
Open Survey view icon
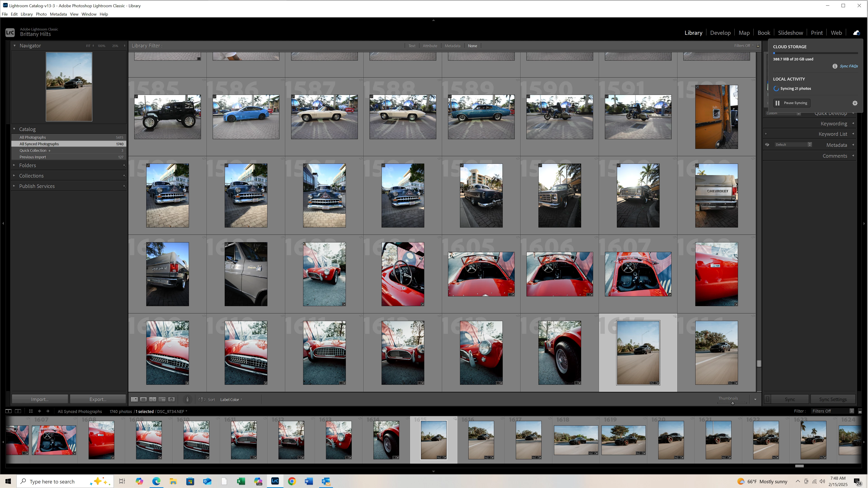(162, 399)
